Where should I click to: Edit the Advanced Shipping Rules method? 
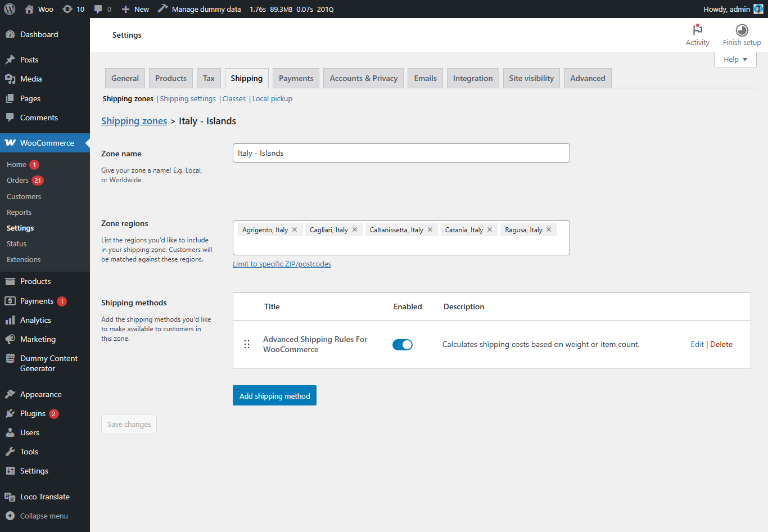tap(697, 344)
